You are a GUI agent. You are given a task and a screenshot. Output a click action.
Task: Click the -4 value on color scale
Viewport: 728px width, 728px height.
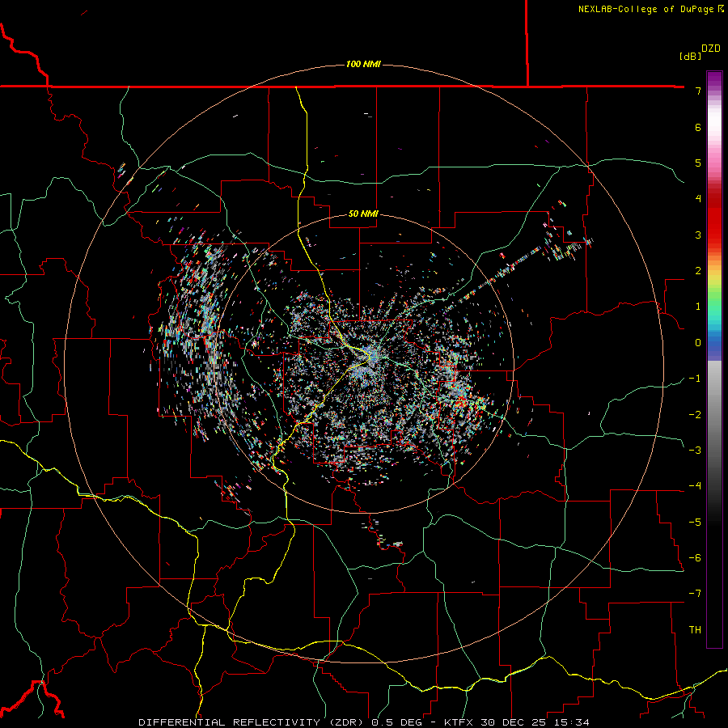click(695, 486)
